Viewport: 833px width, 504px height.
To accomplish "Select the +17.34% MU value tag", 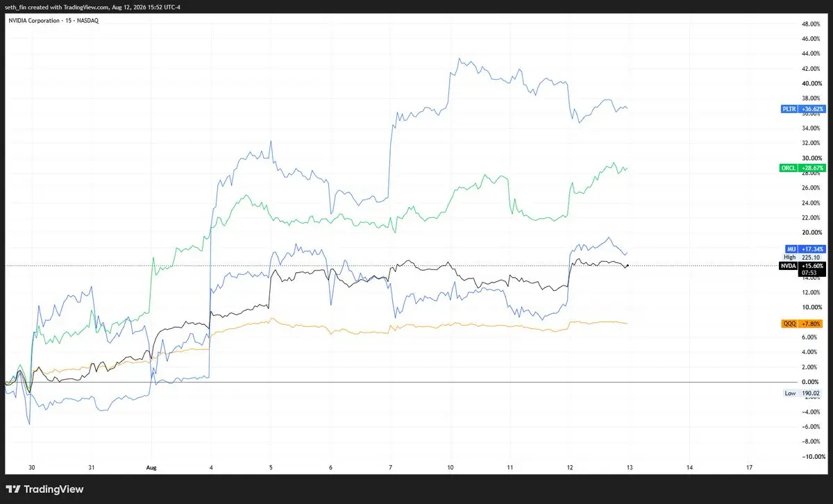I will (x=811, y=249).
